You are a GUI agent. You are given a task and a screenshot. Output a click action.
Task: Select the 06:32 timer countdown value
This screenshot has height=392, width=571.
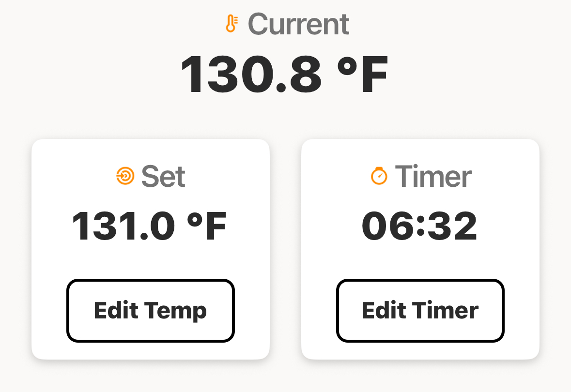[x=419, y=226]
